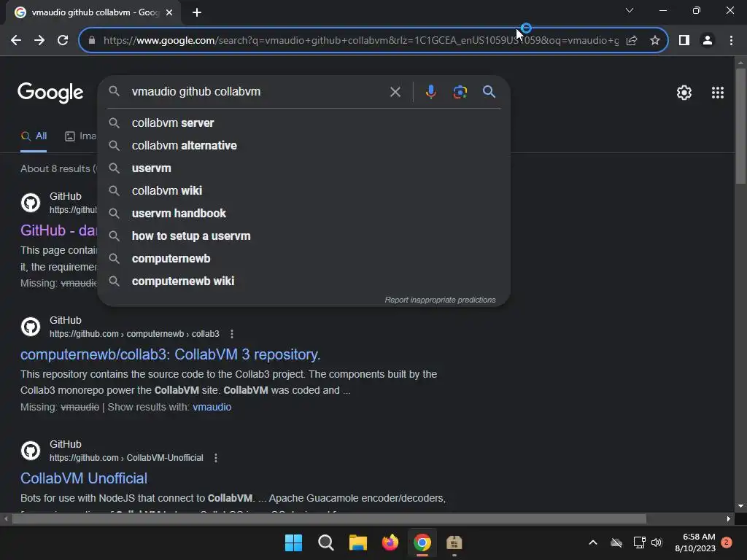
Task: Switch to the Images results tab
Action: point(80,136)
